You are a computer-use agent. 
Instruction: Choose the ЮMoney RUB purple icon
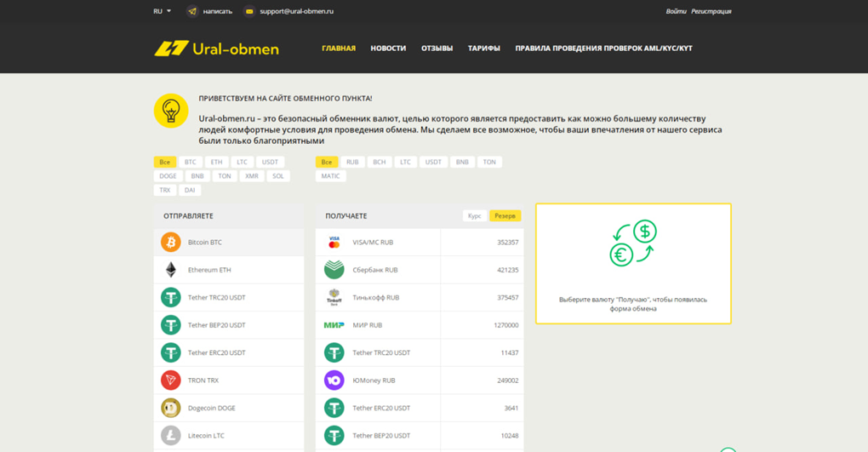tap(334, 380)
